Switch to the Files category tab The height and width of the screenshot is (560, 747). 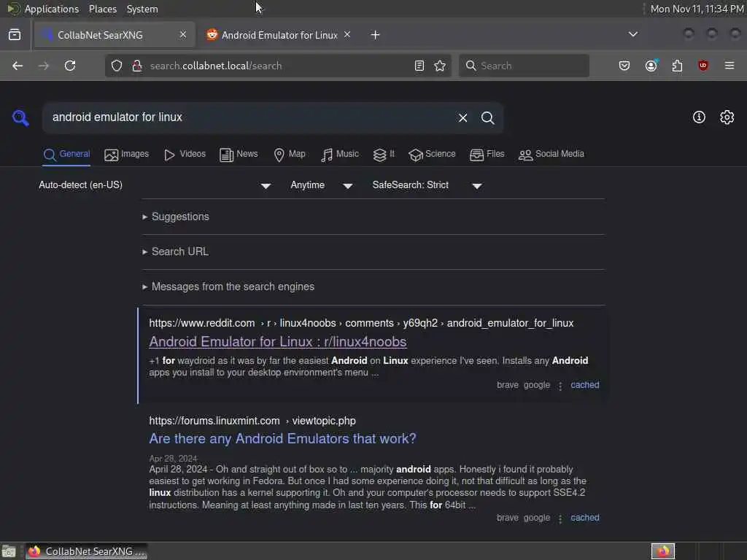(x=487, y=155)
